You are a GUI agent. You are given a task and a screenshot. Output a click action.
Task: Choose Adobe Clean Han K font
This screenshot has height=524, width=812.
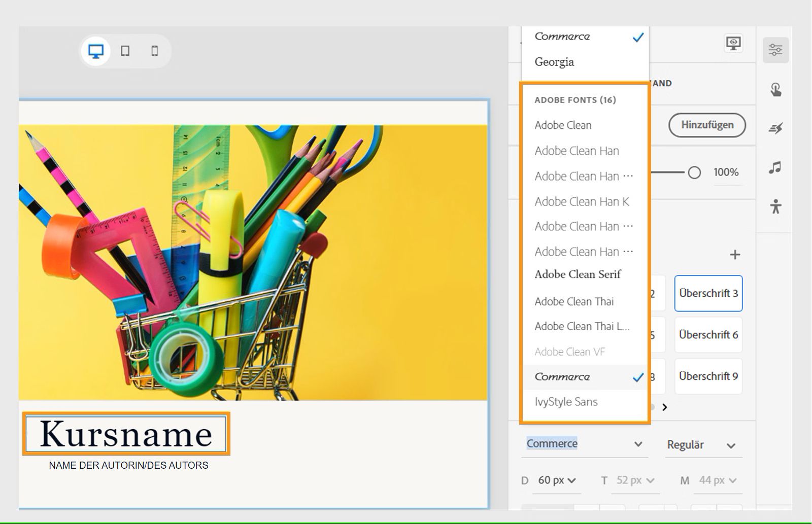pyautogui.click(x=585, y=201)
